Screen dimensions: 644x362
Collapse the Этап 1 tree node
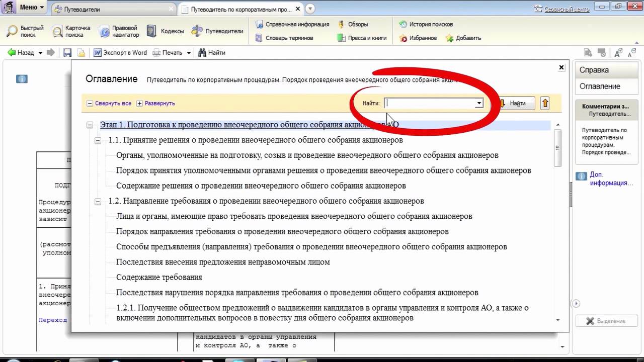pyautogui.click(x=90, y=125)
